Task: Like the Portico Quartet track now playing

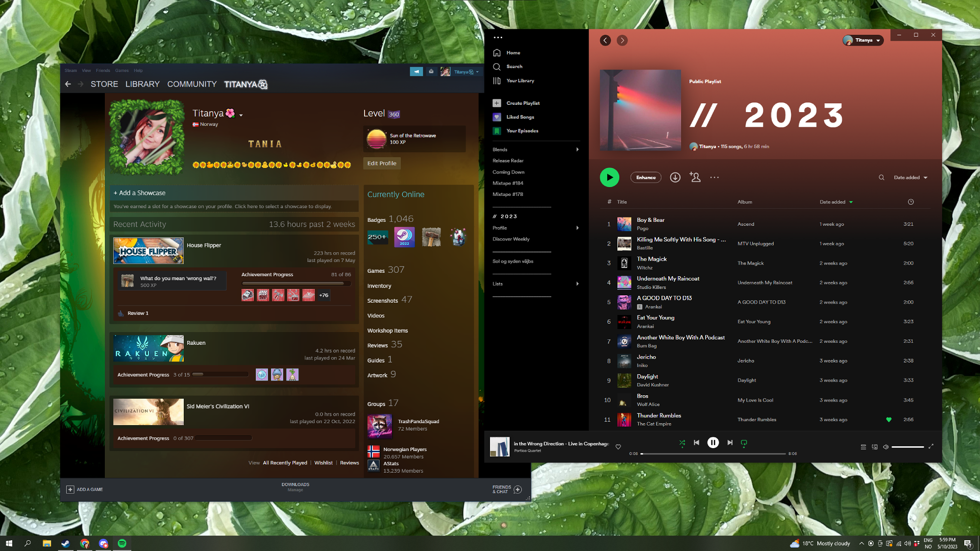Action: 618,447
